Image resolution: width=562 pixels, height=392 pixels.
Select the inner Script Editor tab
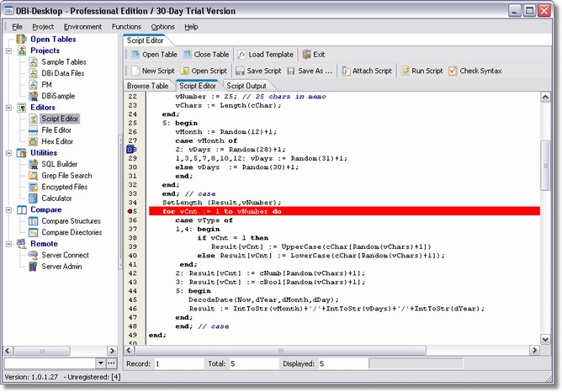(x=198, y=86)
